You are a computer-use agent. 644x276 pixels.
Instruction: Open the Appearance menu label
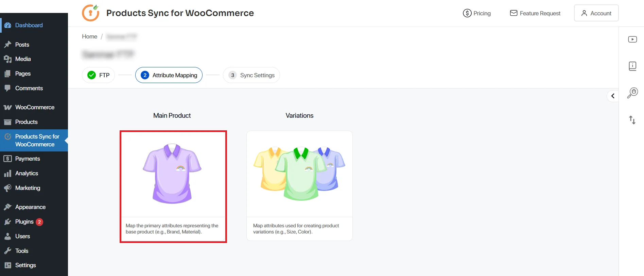30,207
